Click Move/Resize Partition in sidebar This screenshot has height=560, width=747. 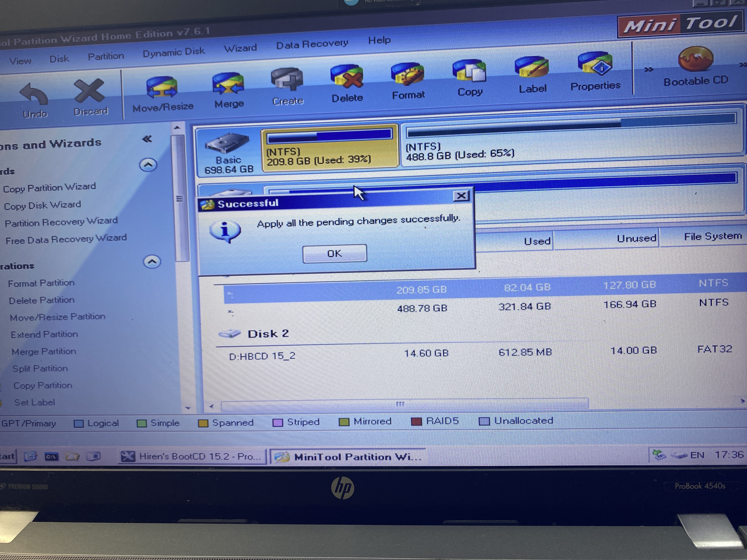(57, 317)
